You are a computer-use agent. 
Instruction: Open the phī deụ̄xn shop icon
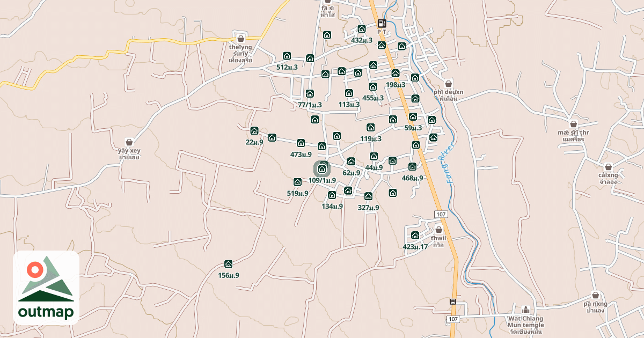[x=449, y=83]
